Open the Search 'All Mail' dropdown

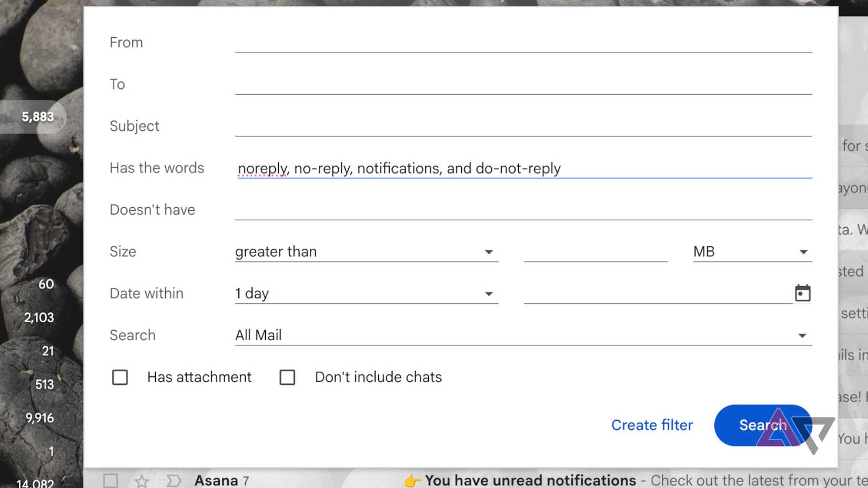[523, 335]
